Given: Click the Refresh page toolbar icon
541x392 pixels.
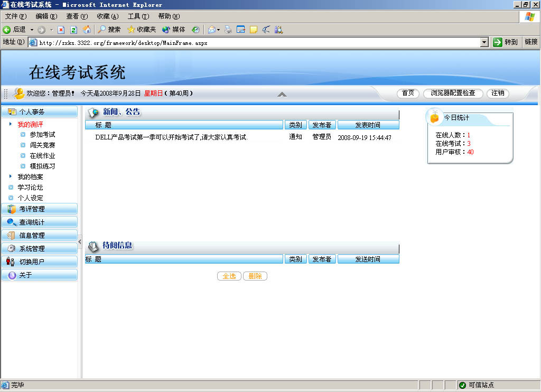Looking at the screenshot, I should (73, 30).
